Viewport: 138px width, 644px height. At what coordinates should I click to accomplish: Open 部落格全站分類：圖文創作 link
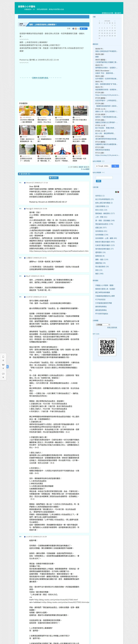pos(111,13)
